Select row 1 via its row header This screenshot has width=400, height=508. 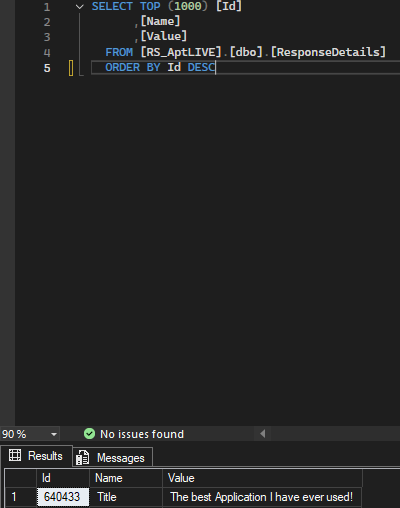coord(20,497)
